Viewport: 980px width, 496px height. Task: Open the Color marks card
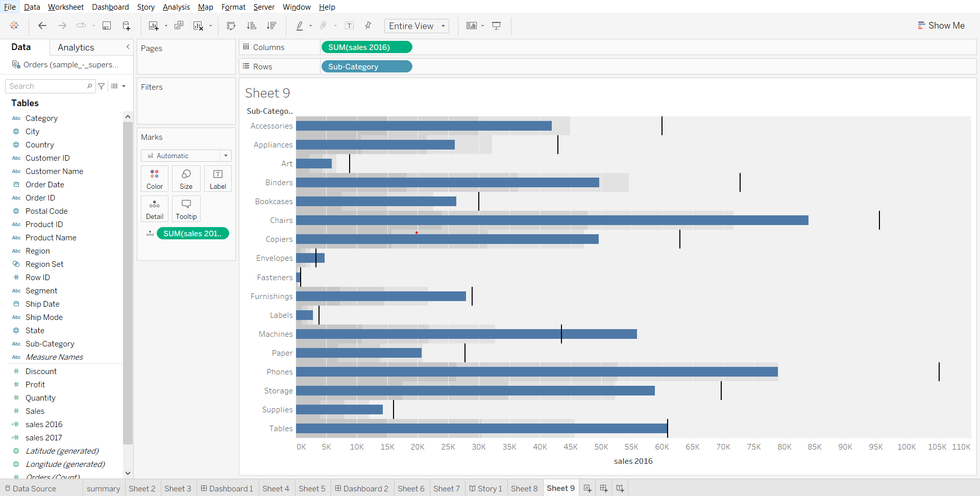pos(155,179)
